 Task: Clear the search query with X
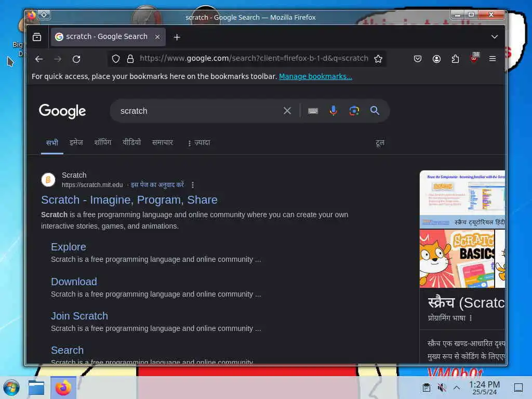coord(287,111)
